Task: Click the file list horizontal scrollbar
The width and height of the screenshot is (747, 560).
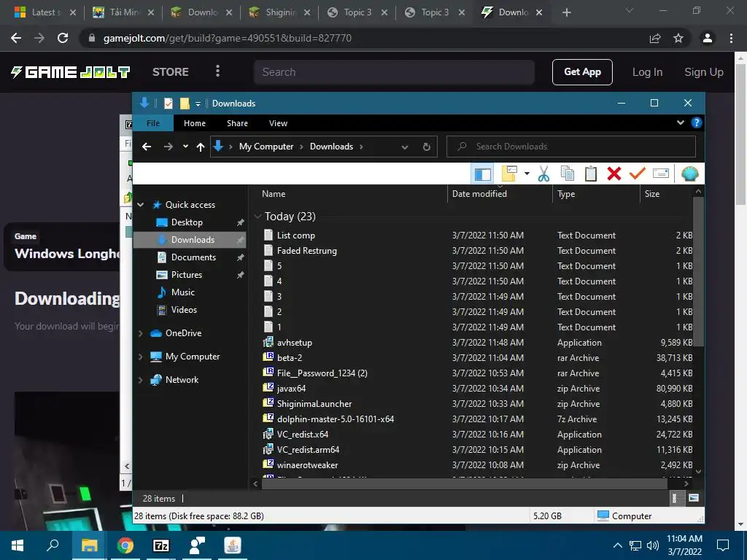Action: [x=464, y=484]
